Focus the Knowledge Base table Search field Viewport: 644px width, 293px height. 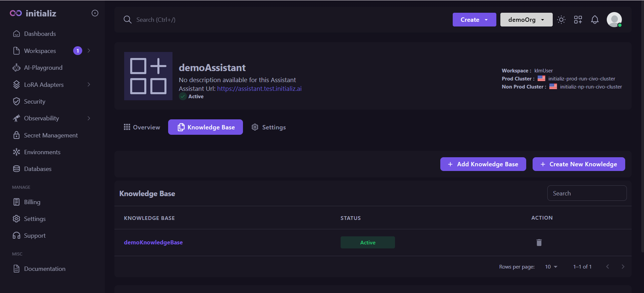coord(587,193)
